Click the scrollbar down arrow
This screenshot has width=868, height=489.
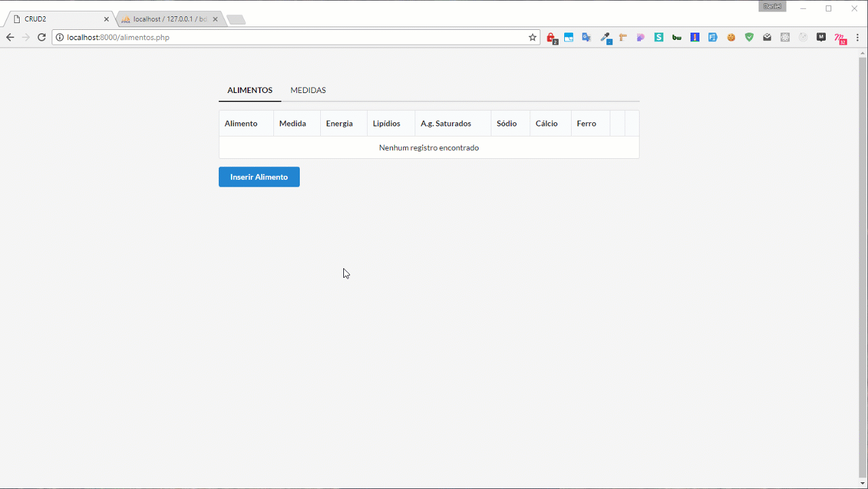pos(863,484)
